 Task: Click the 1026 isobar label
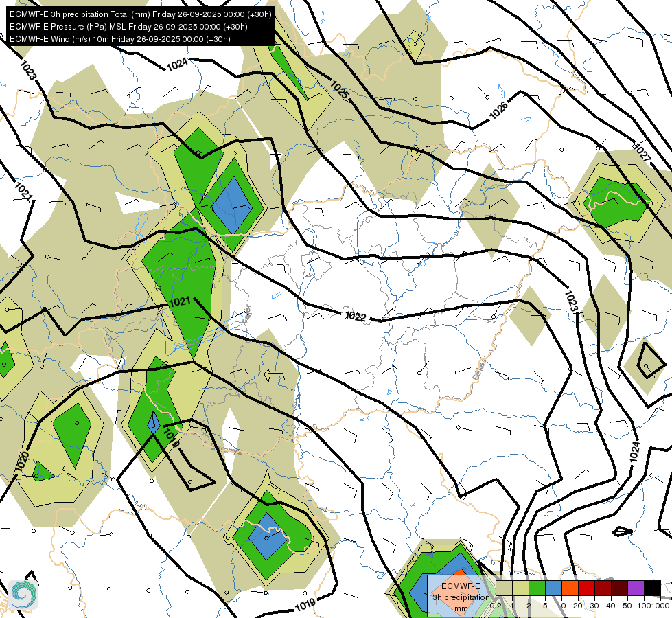[499, 111]
